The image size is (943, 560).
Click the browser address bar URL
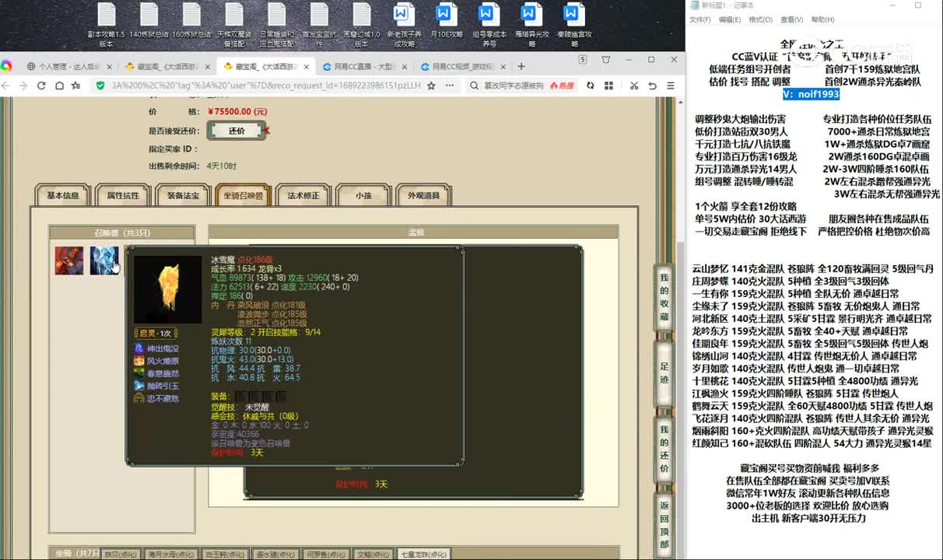[x=265, y=86]
